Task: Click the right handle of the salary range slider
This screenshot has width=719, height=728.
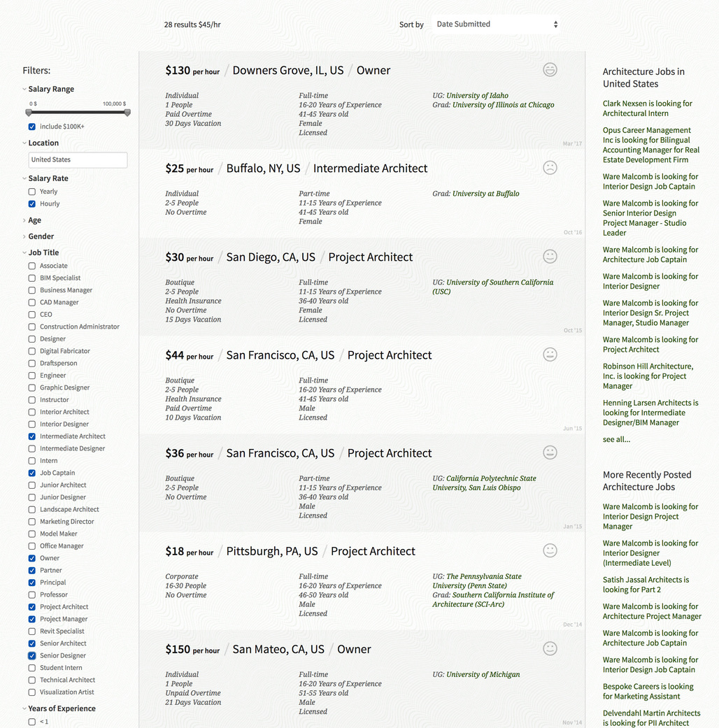Action: (127, 113)
